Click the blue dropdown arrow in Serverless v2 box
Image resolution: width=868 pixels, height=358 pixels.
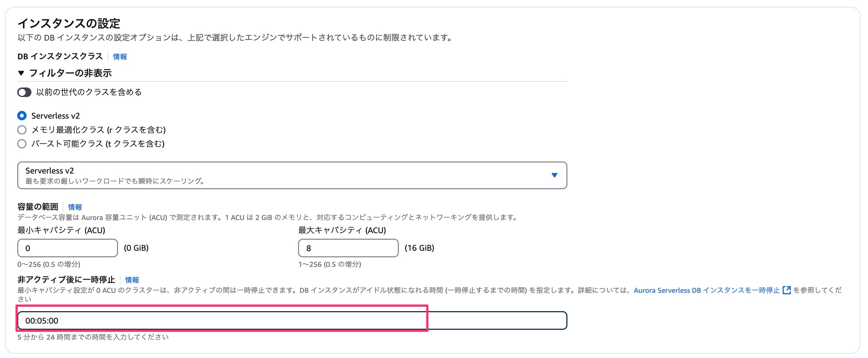coord(554,175)
